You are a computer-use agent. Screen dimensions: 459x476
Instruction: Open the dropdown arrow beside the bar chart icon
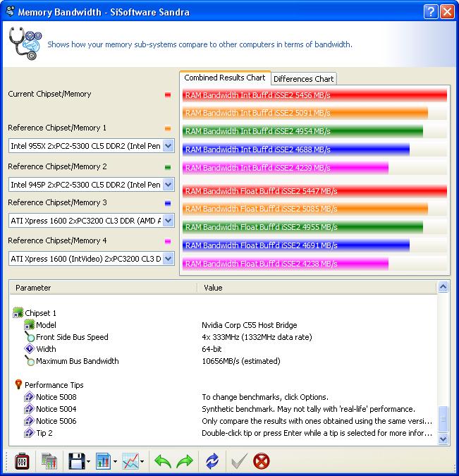tap(116, 462)
